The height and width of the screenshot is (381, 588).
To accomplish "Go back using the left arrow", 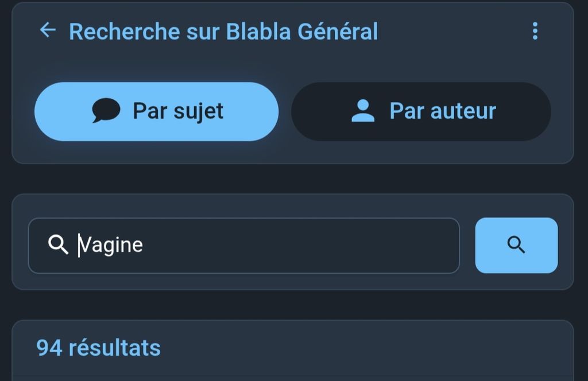I will click(48, 30).
